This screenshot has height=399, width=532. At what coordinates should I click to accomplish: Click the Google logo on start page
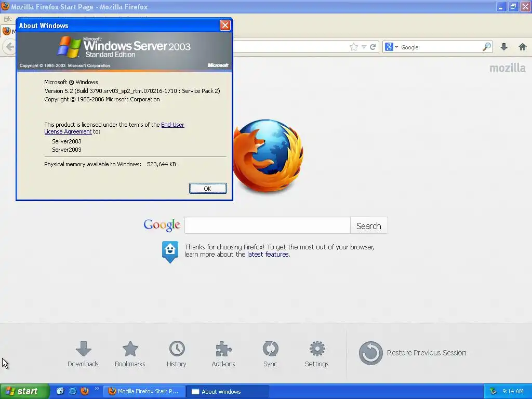[162, 225]
